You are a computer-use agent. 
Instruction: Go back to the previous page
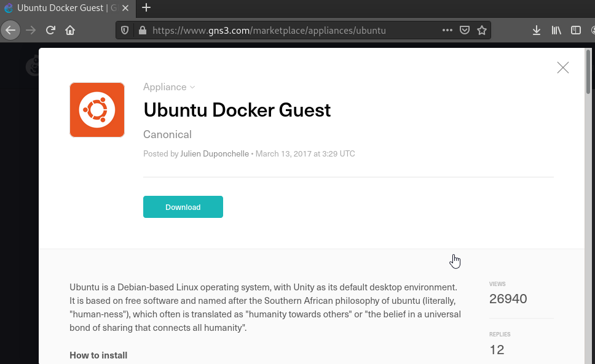coord(10,30)
